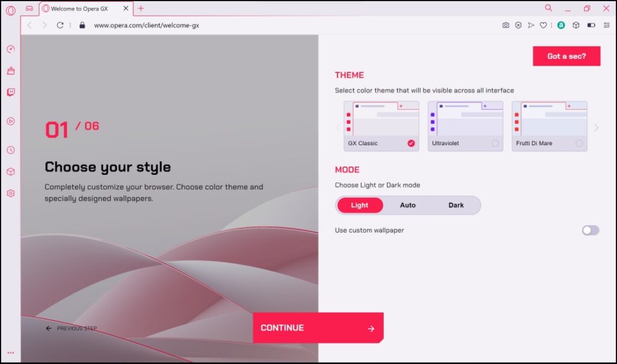Open GX Control speedometer in sidebar
The height and width of the screenshot is (364, 617).
coord(11,49)
